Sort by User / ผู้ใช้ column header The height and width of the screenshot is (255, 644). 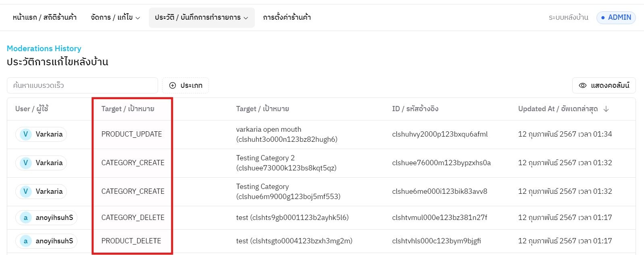pyautogui.click(x=32, y=109)
